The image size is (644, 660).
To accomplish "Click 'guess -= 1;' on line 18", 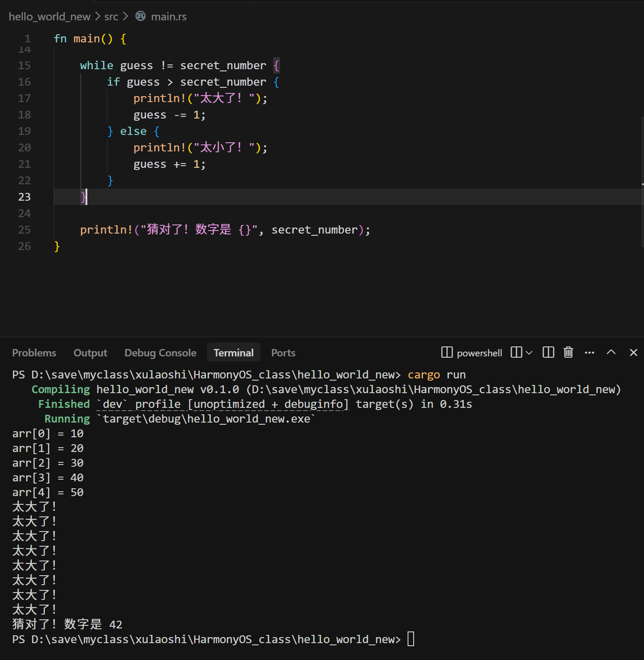I will coord(169,115).
